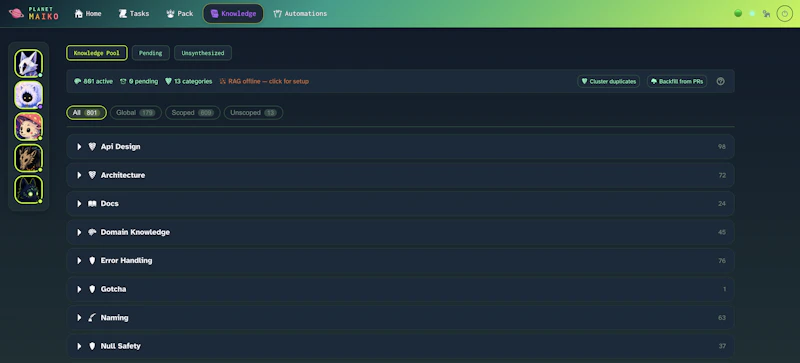Click the green status indicator dot
800x363 pixels.
click(738, 14)
